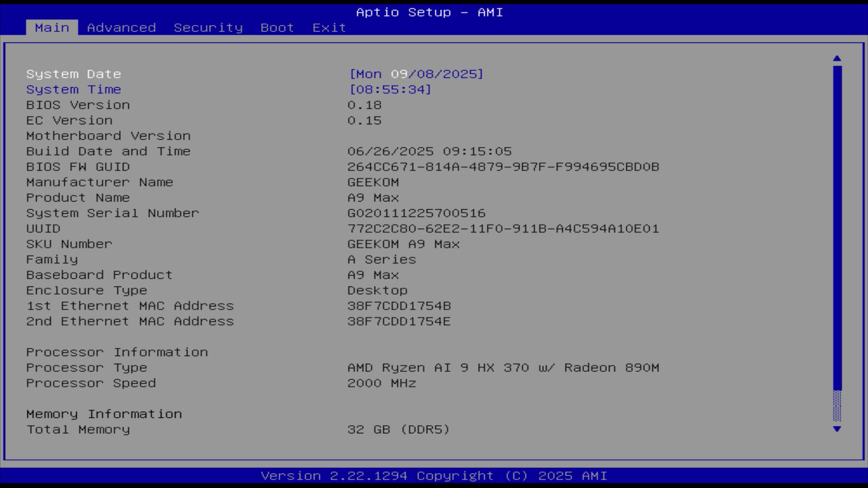Image resolution: width=868 pixels, height=488 pixels.
Task: Open the Advanced tab
Action: tap(121, 28)
